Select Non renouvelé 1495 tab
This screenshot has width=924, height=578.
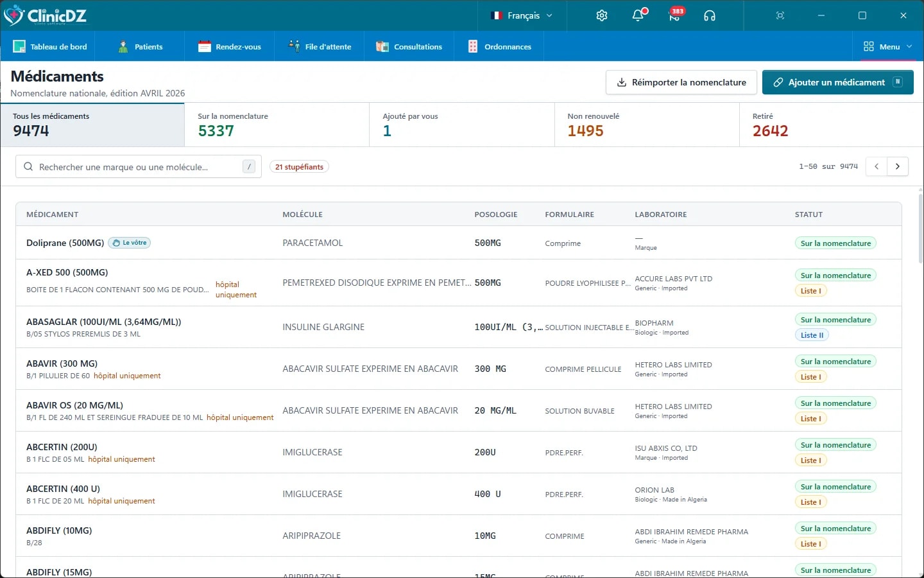coord(647,125)
